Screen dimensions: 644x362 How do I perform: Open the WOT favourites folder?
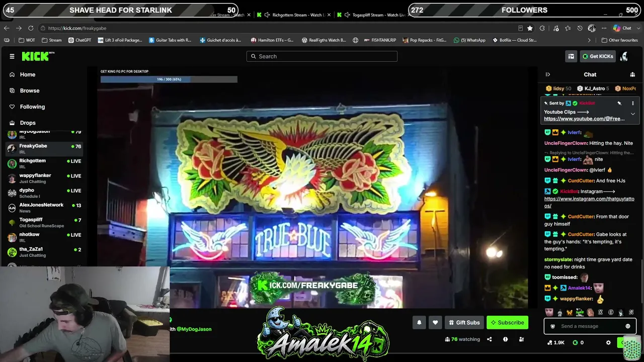click(27, 40)
